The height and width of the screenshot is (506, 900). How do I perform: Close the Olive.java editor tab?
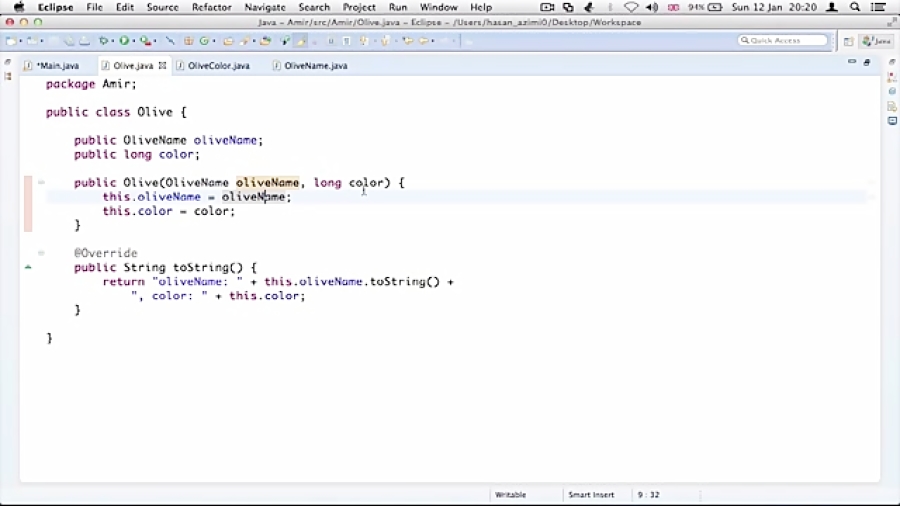tap(162, 66)
